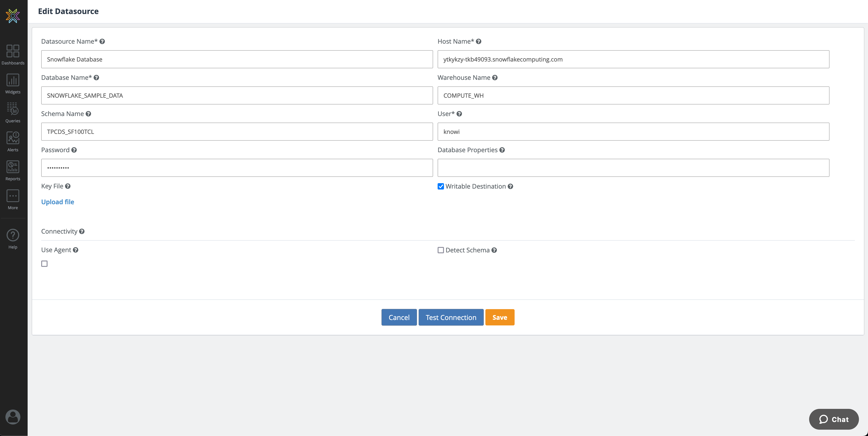Screen dimensions: 868x436
Task: Open the user profile avatar
Action: (x=13, y=417)
